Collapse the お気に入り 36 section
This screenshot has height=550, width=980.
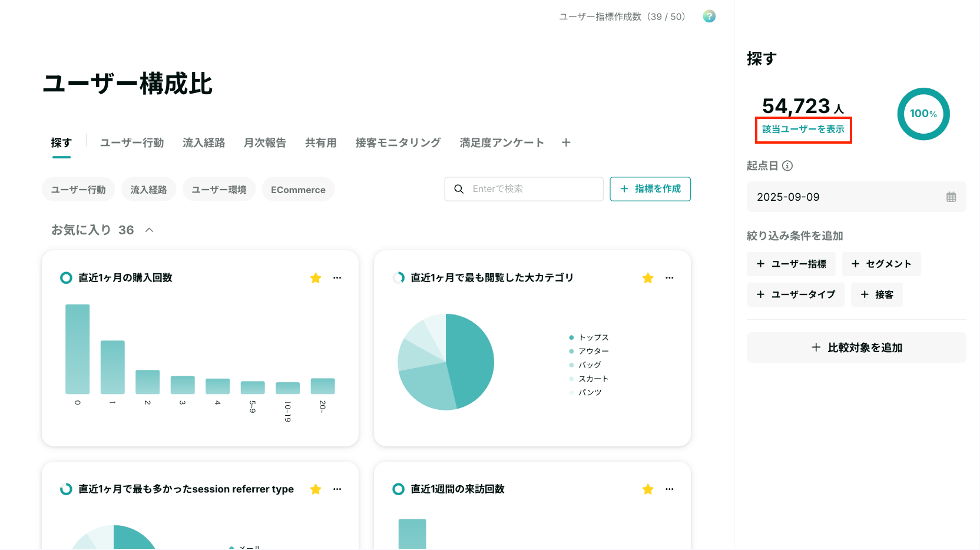(150, 230)
